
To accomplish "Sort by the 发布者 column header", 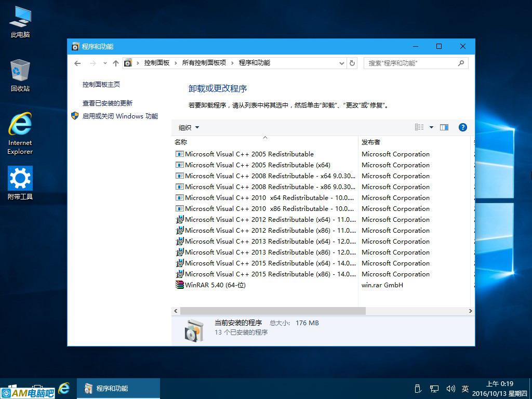I will pos(414,142).
